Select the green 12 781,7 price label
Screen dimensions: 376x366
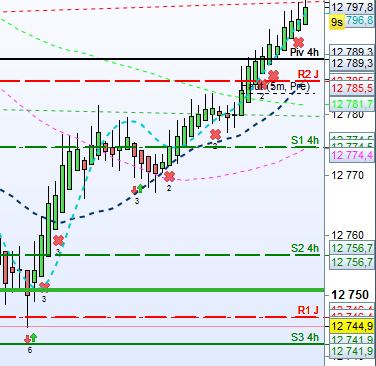tap(352, 104)
